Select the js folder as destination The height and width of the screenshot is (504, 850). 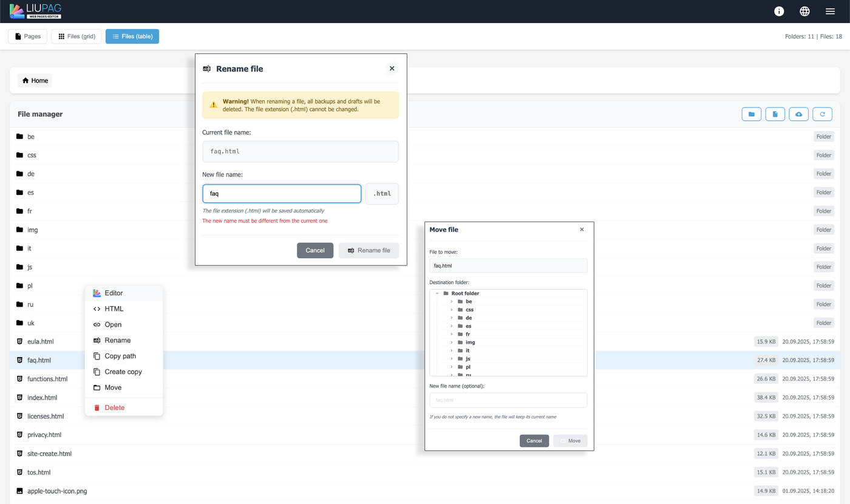click(467, 359)
